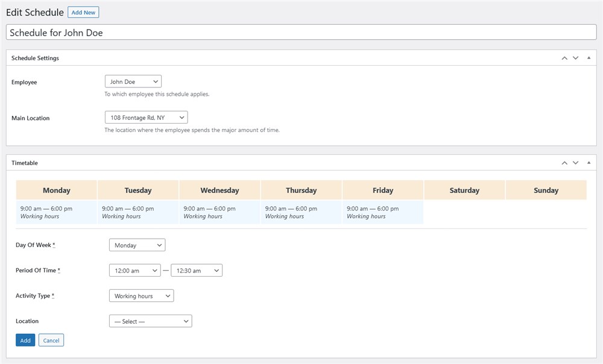Select Friday working hours entry

point(383,212)
